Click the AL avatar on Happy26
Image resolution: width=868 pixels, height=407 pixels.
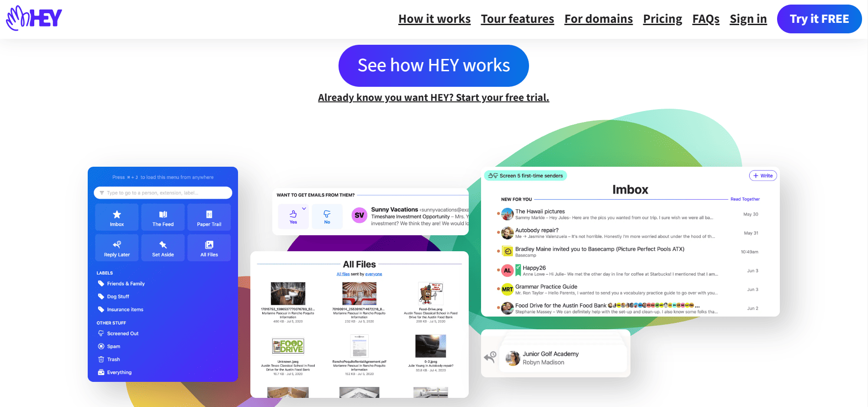pyautogui.click(x=508, y=270)
